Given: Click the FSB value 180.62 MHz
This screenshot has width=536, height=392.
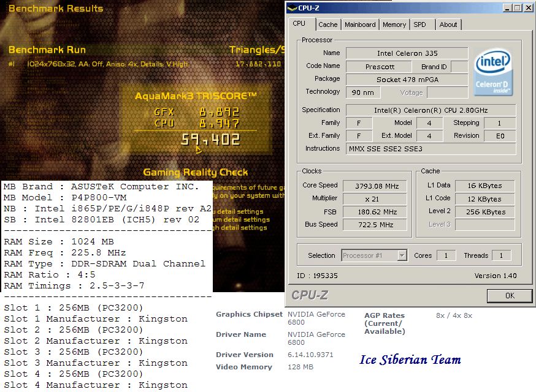Looking at the screenshot, I should 375,212.
